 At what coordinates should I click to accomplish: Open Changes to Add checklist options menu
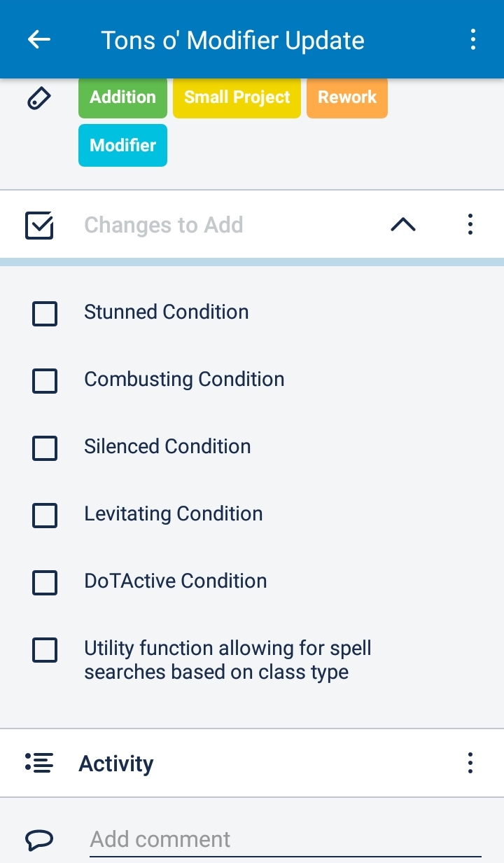[x=470, y=225]
